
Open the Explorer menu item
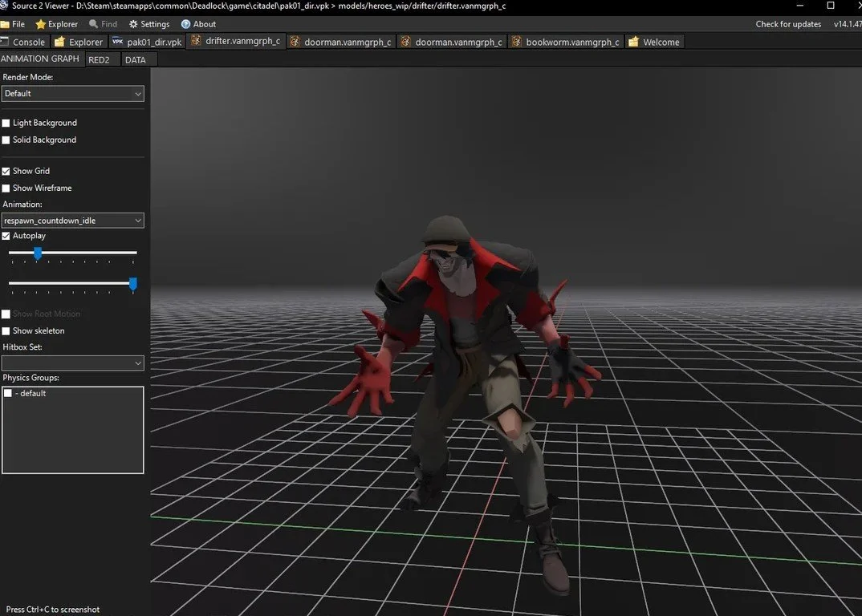coord(57,24)
